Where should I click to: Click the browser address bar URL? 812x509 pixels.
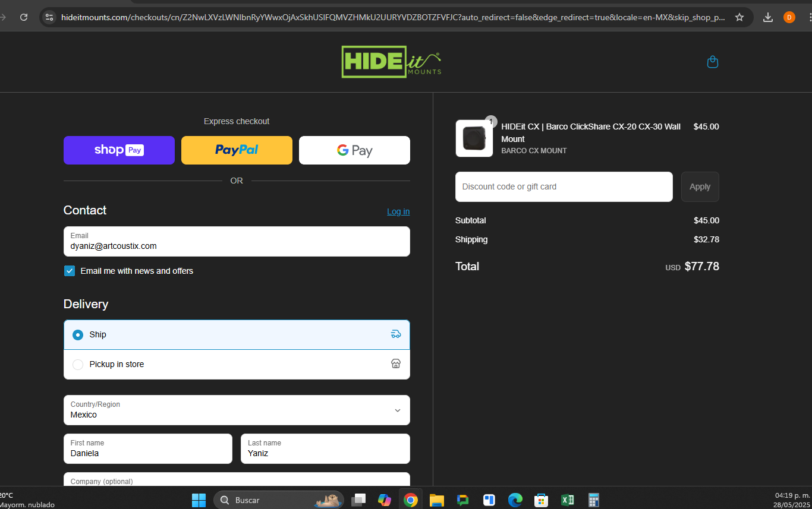pos(393,17)
